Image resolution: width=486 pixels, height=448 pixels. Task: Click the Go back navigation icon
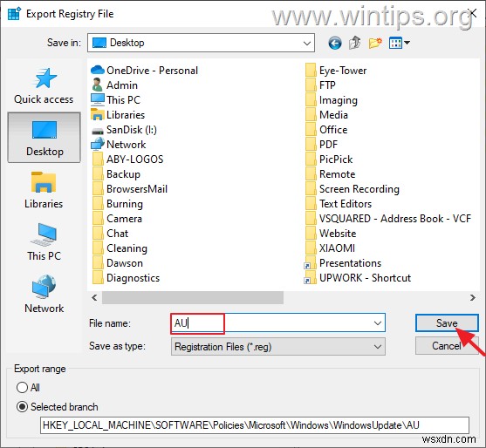335,43
